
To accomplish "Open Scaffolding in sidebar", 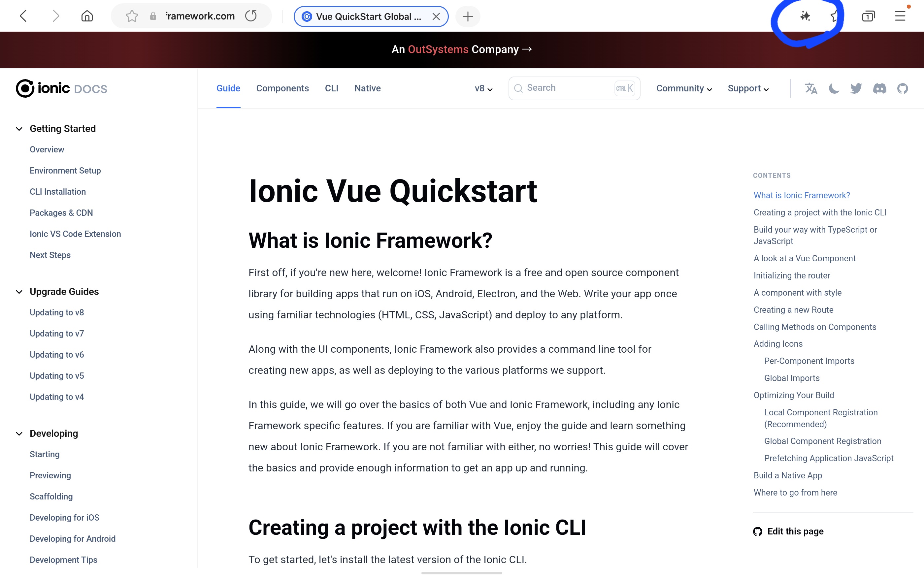I will point(51,497).
